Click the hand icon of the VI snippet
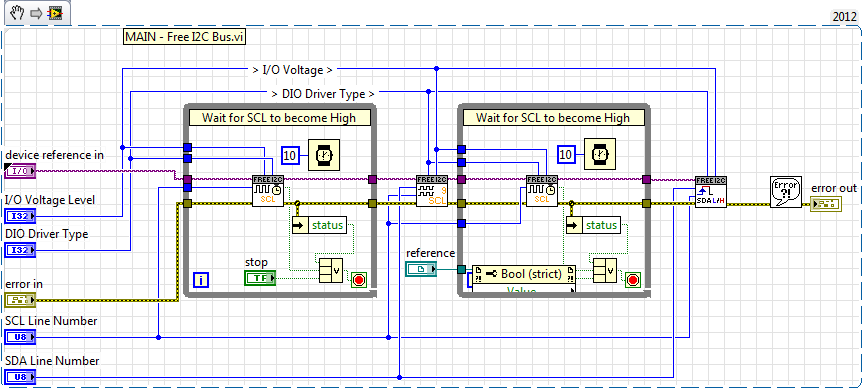The image size is (863, 389). click(x=18, y=13)
